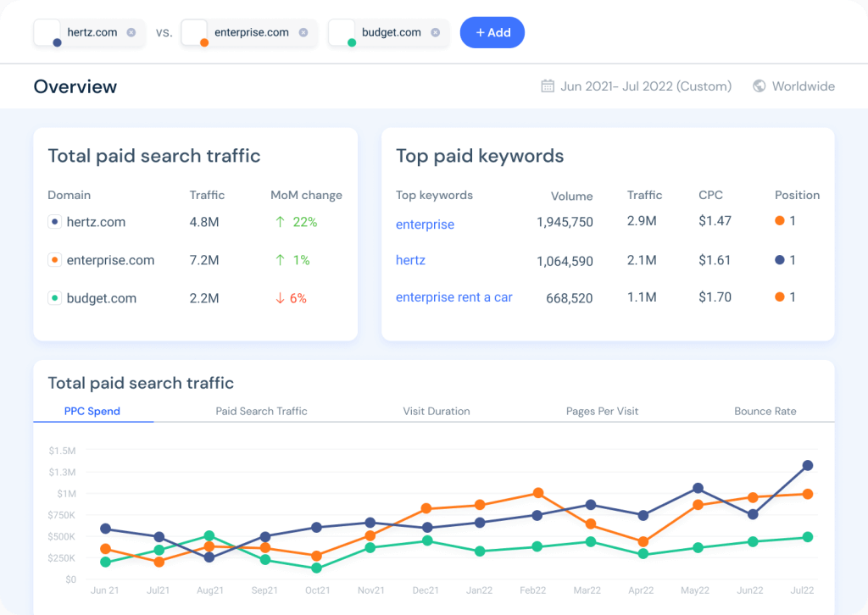Select the Visit Duration tab
The width and height of the screenshot is (868, 615).
pyautogui.click(x=436, y=411)
